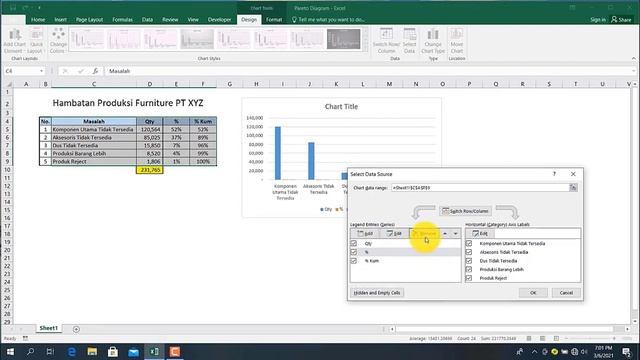Uncheck the % series checkbox
This screenshot has width=640, height=360.
354,252
